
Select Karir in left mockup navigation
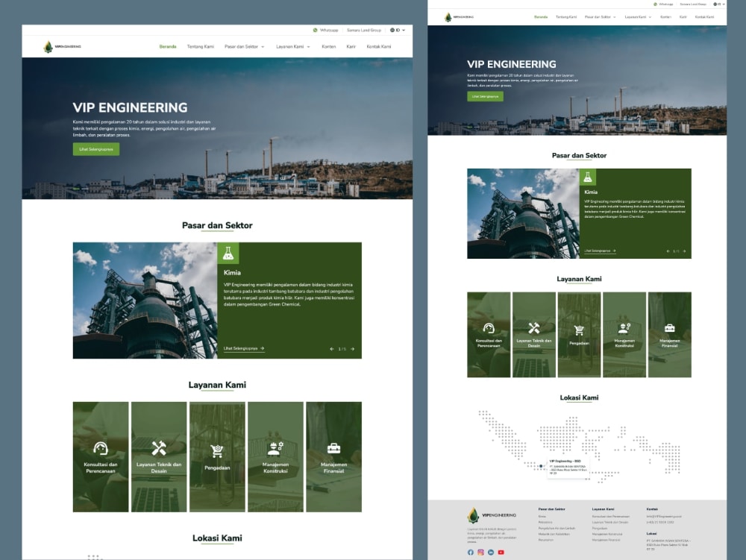(x=351, y=46)
